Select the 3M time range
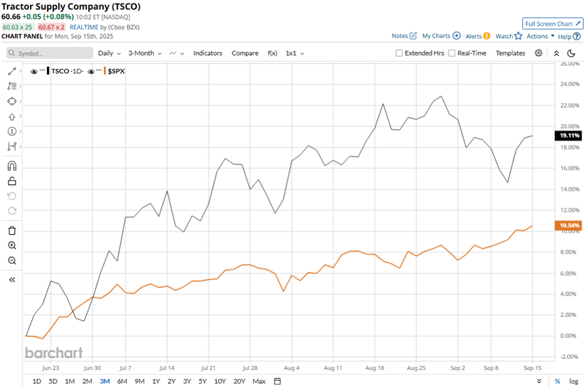Image resolution: width=588 pixels, height=392 pixels. [x=104, y=381]
